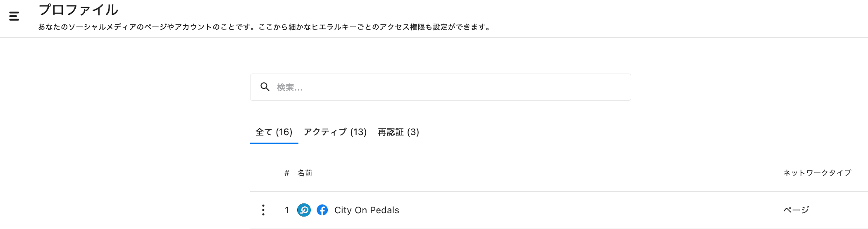Click the blue underline below 全て tab

click(274, 143)
